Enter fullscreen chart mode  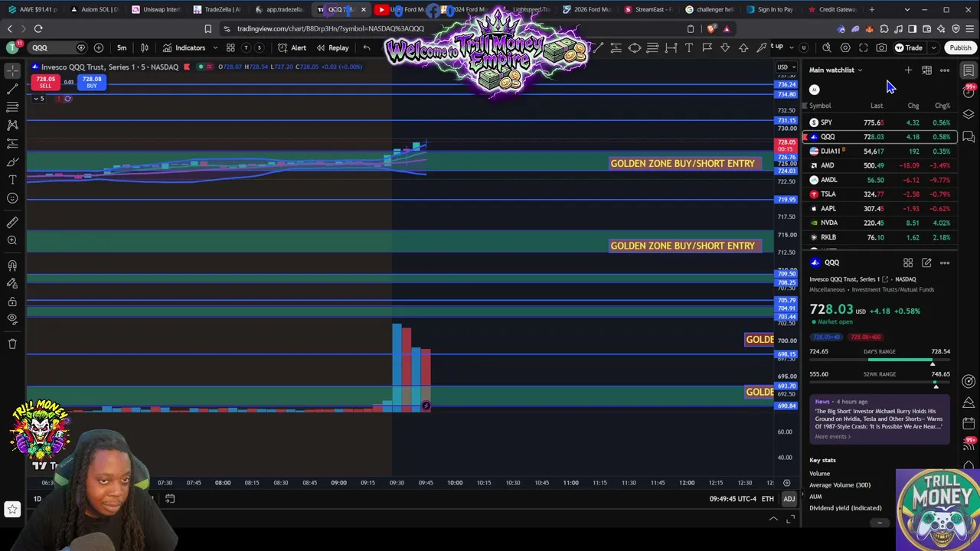pos(864,47)
